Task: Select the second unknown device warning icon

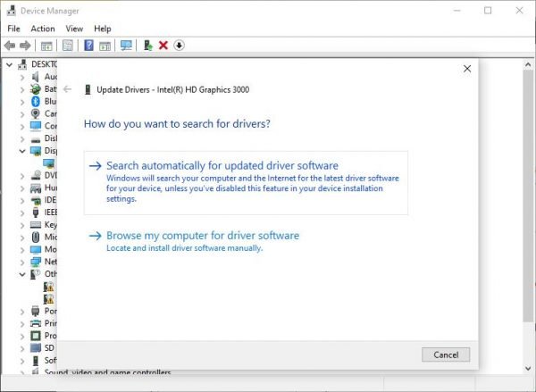Action: 48,299
